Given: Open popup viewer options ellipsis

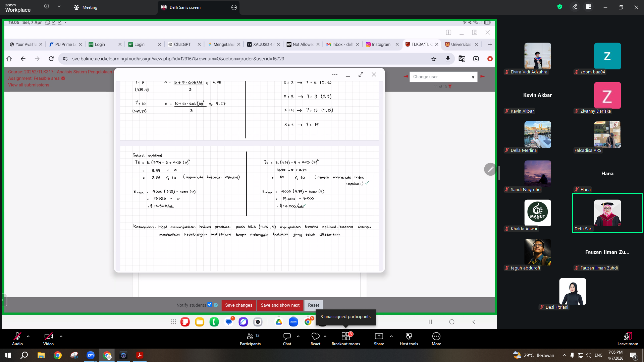Looking at the screenshot, I should (x=335, y=74).
